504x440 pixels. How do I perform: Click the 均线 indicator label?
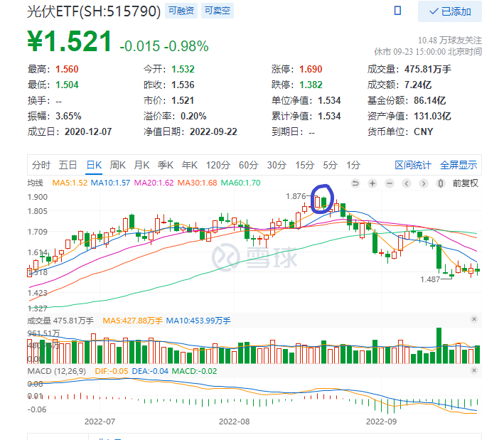[35, 183]
